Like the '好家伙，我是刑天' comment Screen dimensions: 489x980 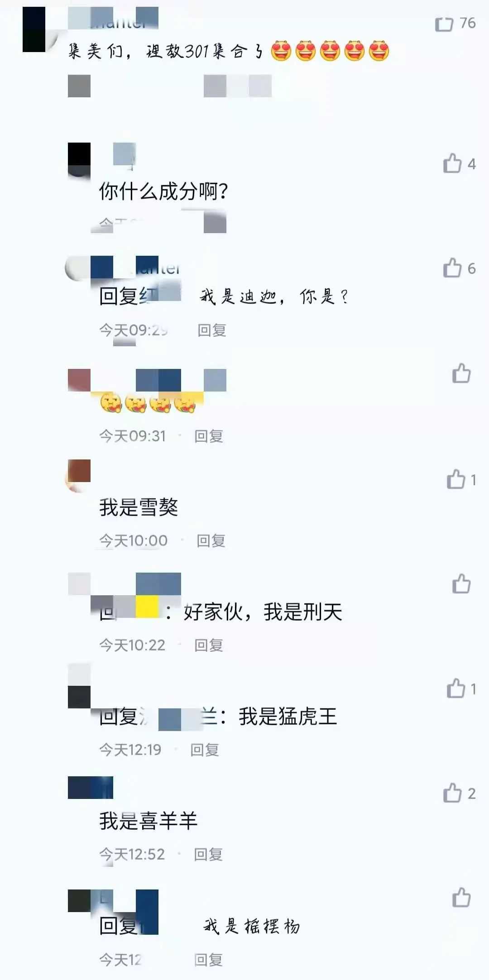[x=461, y=583]
